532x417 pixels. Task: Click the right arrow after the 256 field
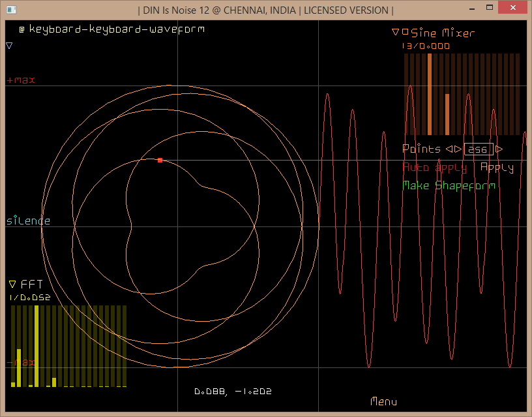pos(499,149)
